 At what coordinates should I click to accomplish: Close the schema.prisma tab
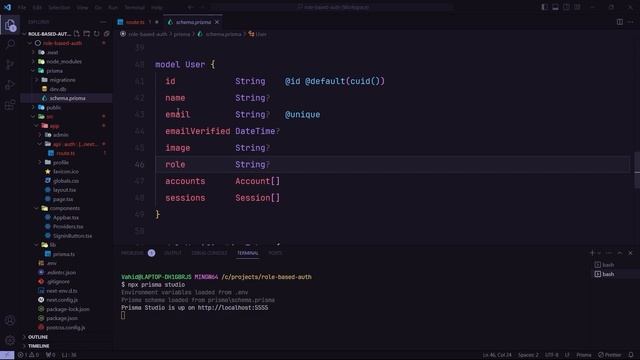tap(217, 22)
